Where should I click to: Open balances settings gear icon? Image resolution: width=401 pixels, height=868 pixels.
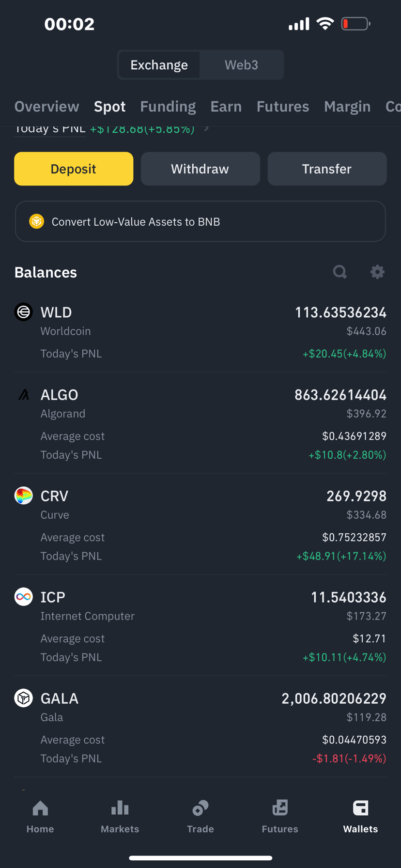[x=377, y=272]
